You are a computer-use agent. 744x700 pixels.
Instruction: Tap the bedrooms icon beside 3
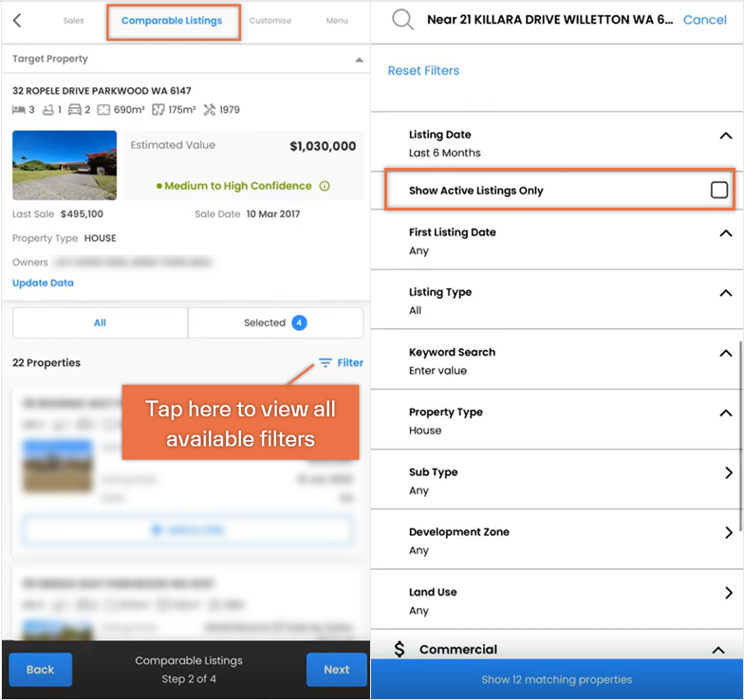coord(19,110)
